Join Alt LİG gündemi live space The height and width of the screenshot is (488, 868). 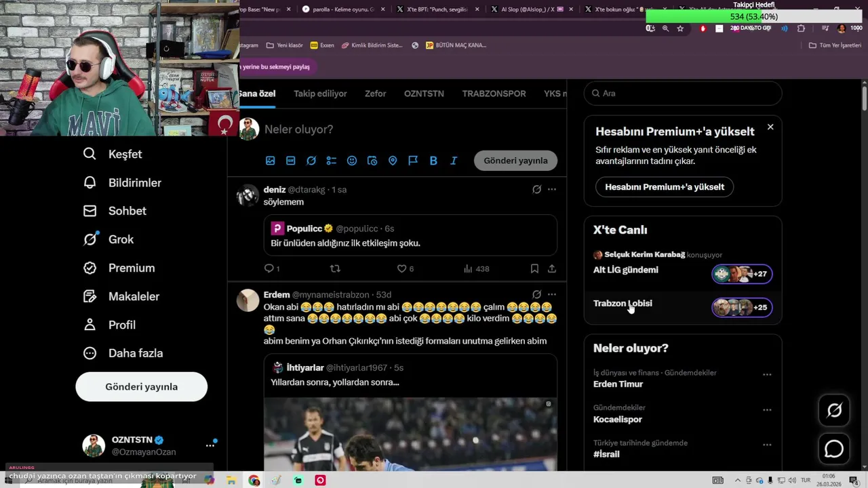click(x=682, y=270)
